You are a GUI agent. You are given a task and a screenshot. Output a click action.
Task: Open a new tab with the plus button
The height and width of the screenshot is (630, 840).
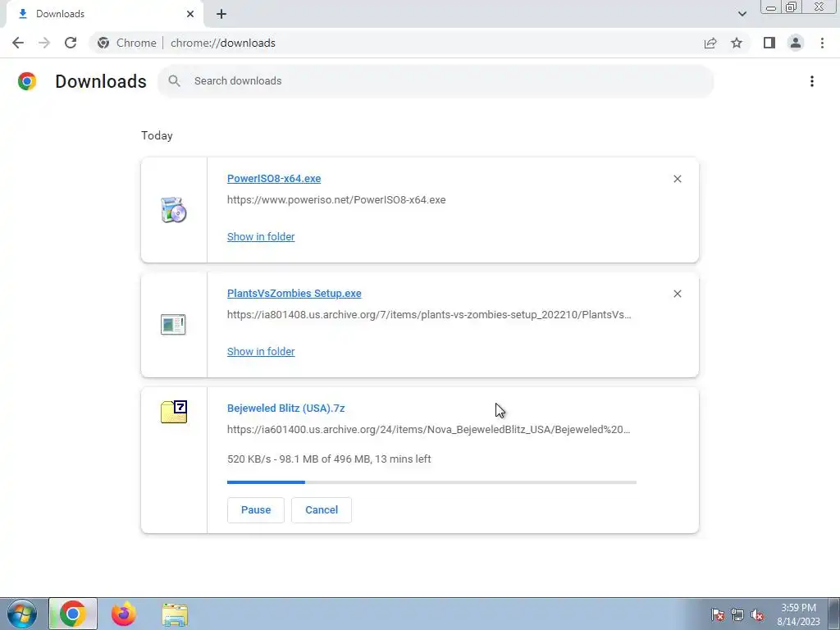(221, 14)
